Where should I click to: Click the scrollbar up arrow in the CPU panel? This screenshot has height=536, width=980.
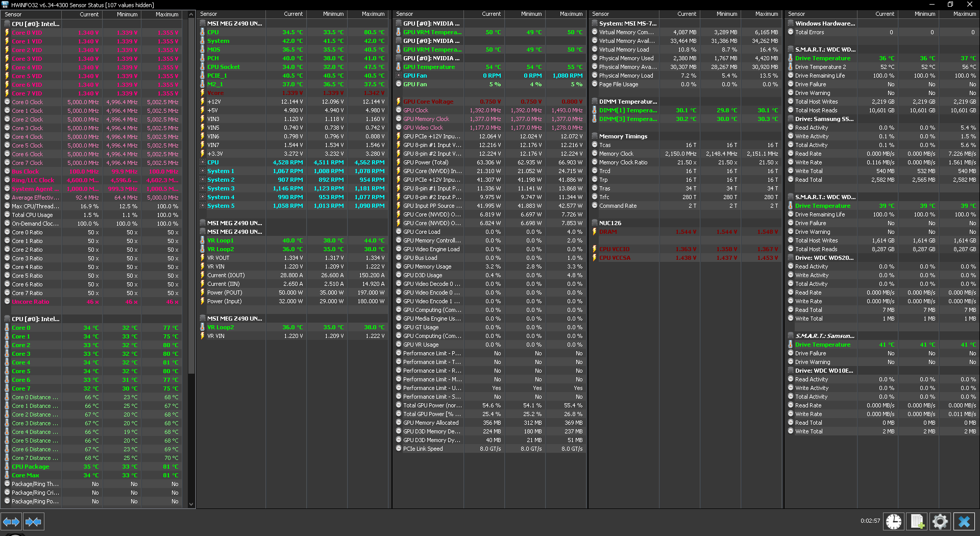[x=191, y=14]
